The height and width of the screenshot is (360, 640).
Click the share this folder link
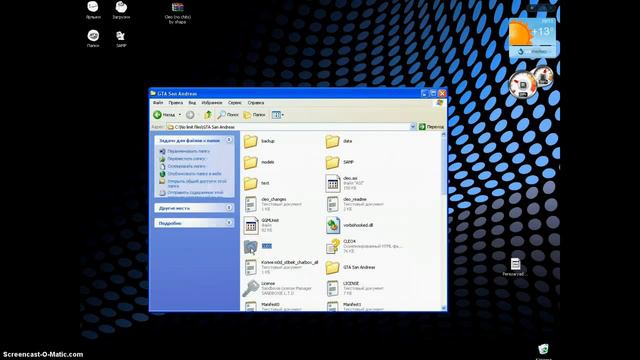[196, 183]
